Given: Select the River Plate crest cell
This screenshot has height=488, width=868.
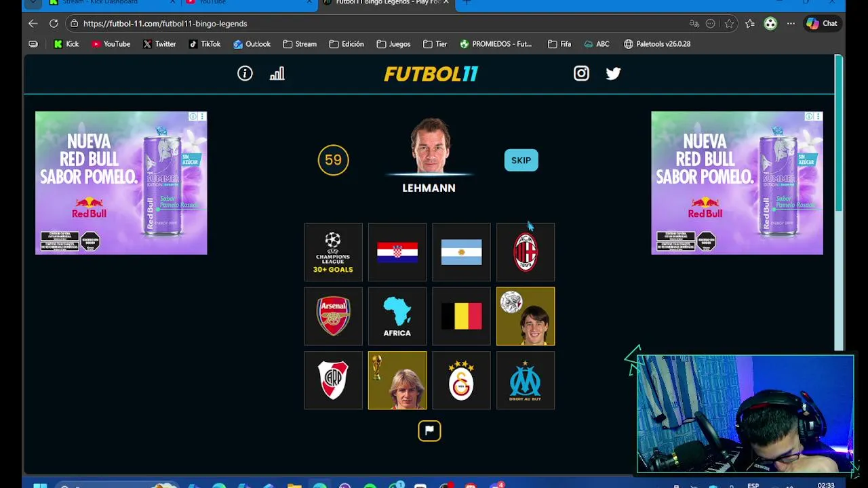Looking at the screenshot, I should [x=333, y=380].
